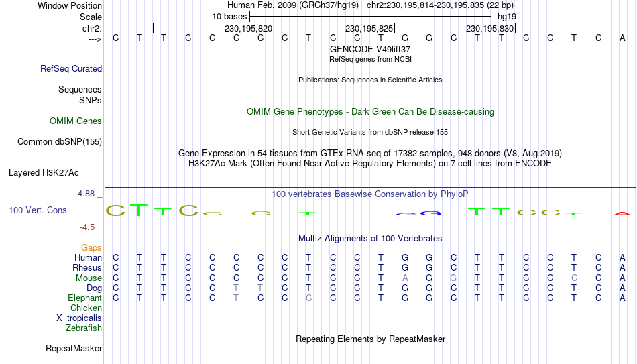Click the Scale label in the left column

pos(91,17)
